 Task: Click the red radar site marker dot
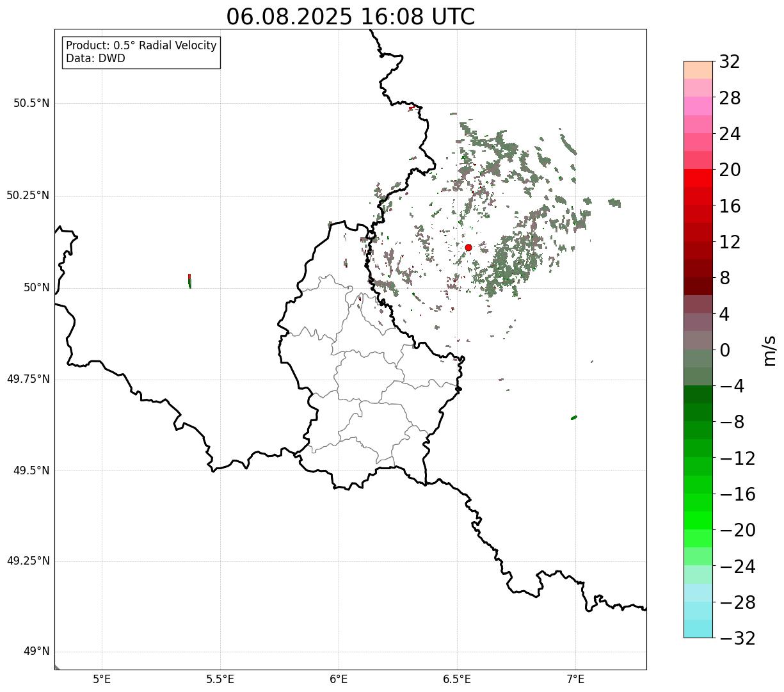click(468, 248)
